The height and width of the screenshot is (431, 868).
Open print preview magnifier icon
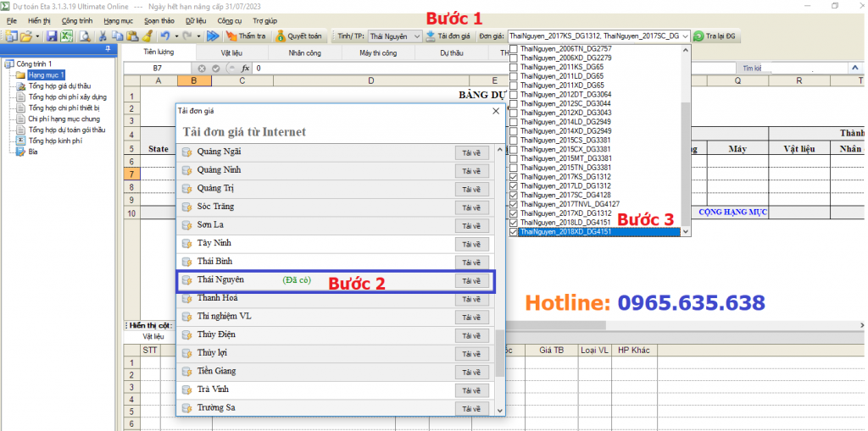pos(84,36)
